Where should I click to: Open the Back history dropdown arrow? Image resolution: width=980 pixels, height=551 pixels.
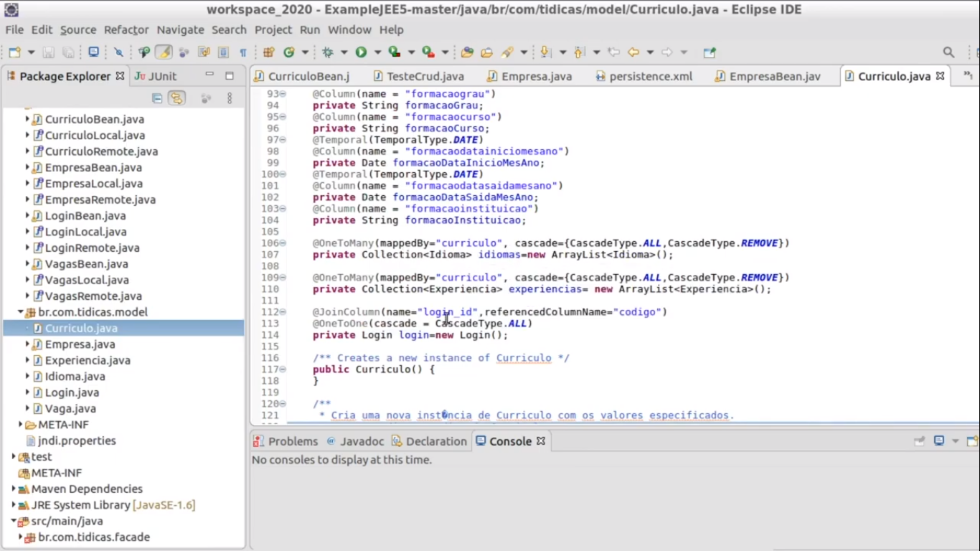tap(650, 52)
